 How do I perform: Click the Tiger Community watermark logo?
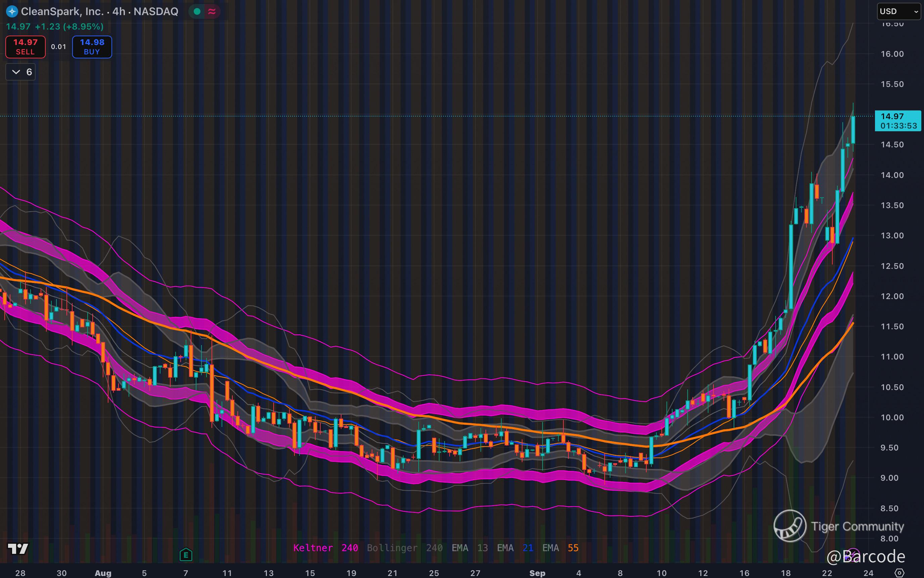pyautogui.click(x=790, y=526)
